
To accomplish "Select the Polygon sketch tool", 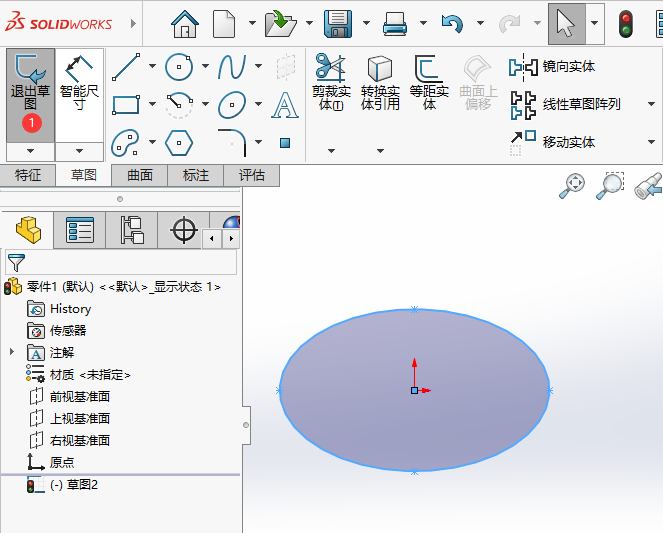I will [179, 142].
